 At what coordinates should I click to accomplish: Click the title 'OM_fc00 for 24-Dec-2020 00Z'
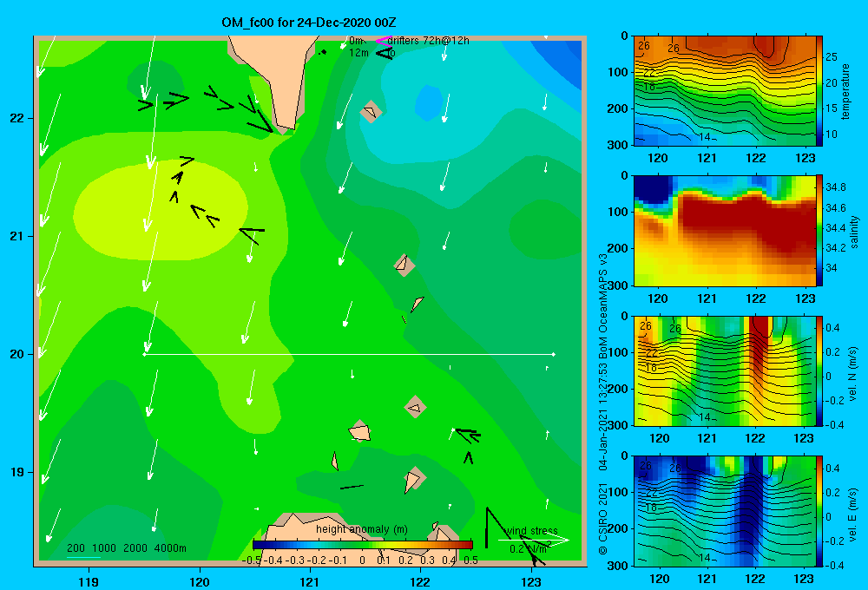pos(309,23)
